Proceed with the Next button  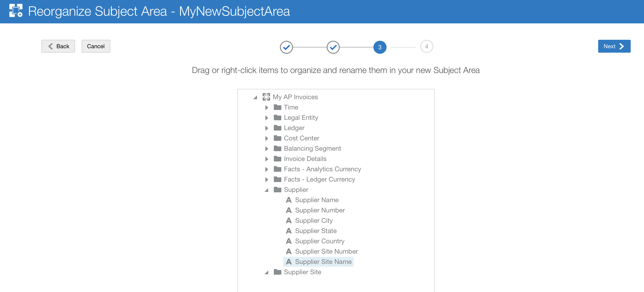coord(614,46)
